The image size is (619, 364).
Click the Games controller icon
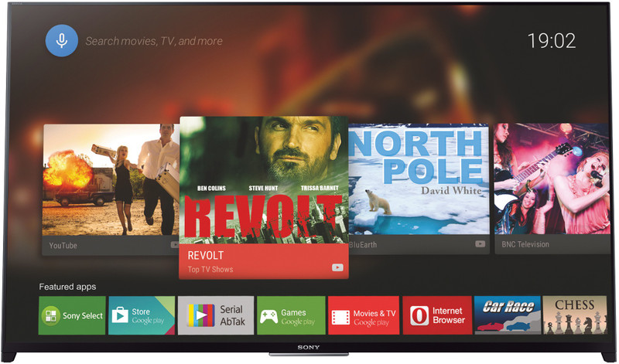click(x=268, y=316)
